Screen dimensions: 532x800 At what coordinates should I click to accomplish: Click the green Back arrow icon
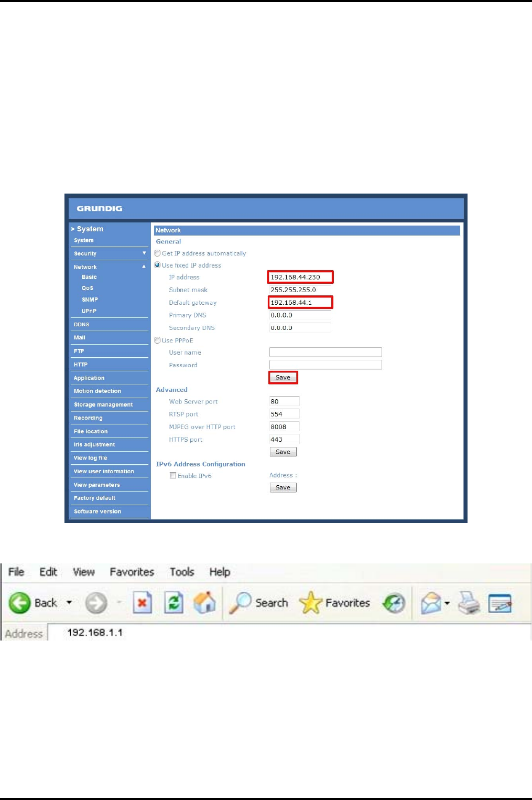tap(20, 603)
